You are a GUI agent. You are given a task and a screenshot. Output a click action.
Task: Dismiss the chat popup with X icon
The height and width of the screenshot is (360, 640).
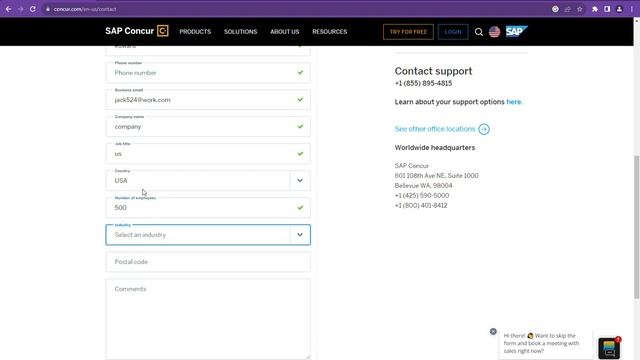[x=493, y=331]
